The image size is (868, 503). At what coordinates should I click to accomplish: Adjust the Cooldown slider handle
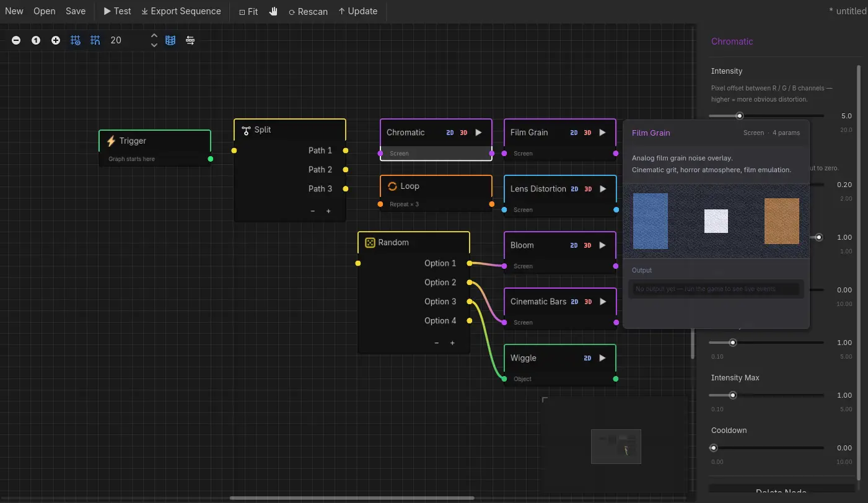pyautogui.click(x=713, y=448)
